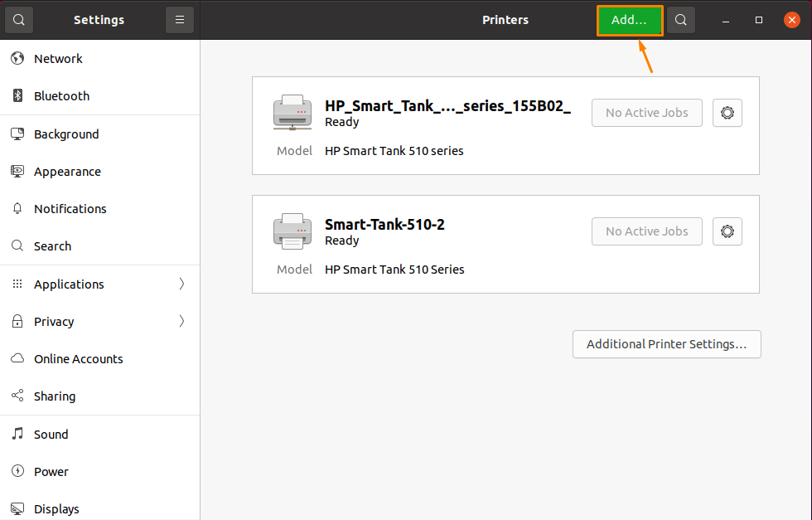Expand the Applications settings entry
Viewport: 812px width, 520px height.
pos(68,284)
